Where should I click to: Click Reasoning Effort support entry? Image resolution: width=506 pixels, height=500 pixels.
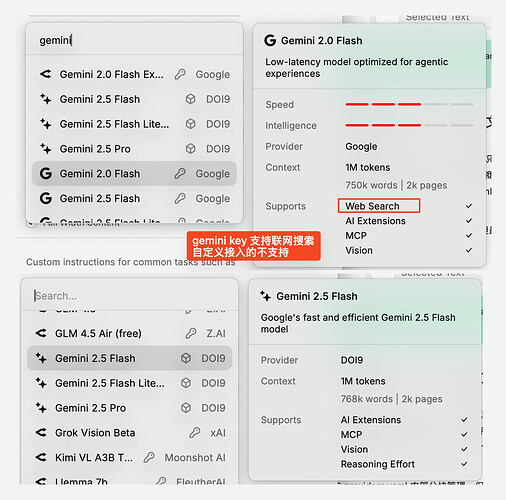378,464
